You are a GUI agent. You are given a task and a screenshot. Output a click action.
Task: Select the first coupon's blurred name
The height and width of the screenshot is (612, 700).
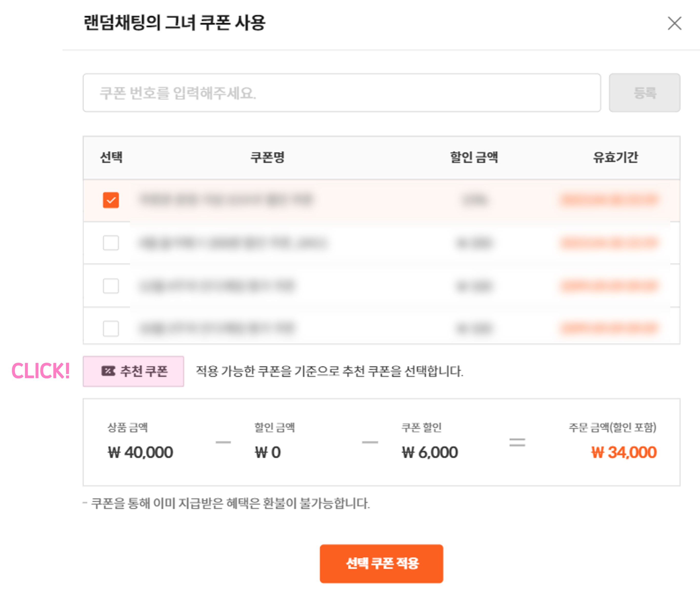click(x=226, y=200)
